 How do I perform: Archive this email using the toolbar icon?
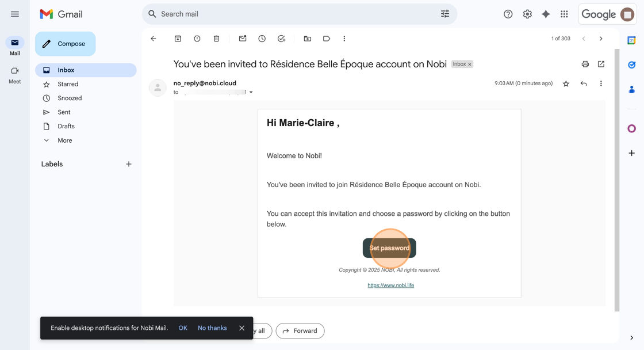(x=178, y=39)
